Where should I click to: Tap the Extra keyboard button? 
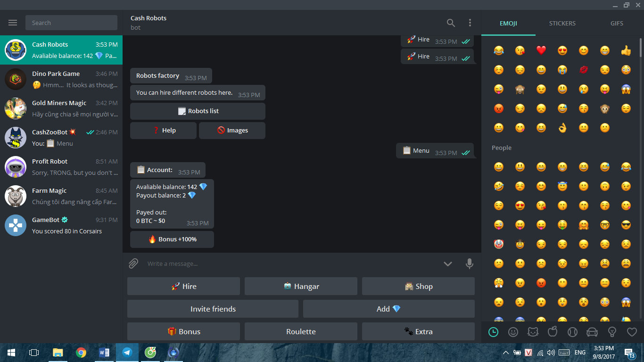418,331
